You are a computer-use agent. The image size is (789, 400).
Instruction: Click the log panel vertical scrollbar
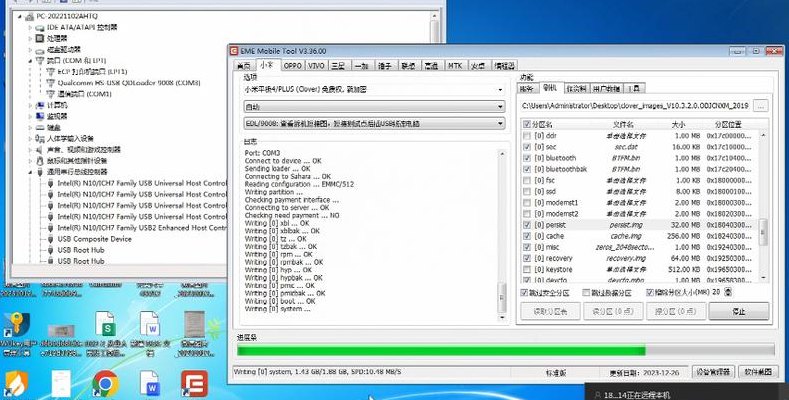click(x=502, y=235)
